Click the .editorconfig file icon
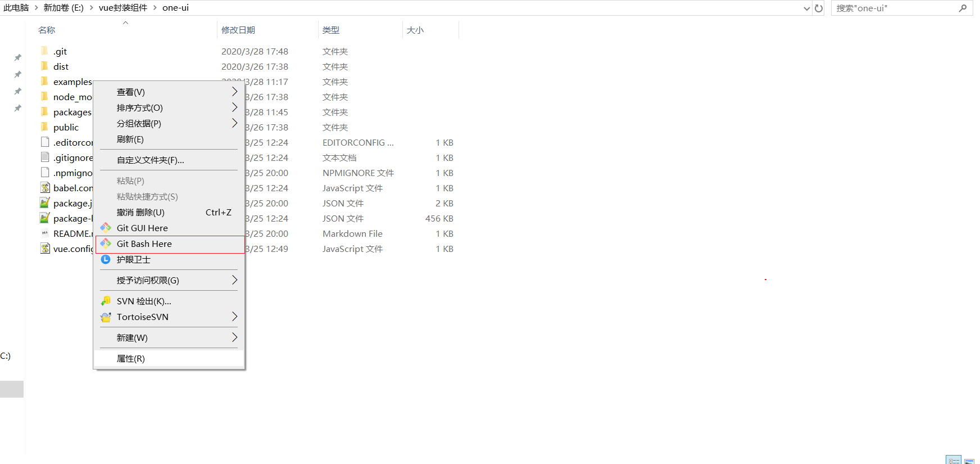Image resolution: width=980 pixels, height=464 pixels. pos(45,142)
